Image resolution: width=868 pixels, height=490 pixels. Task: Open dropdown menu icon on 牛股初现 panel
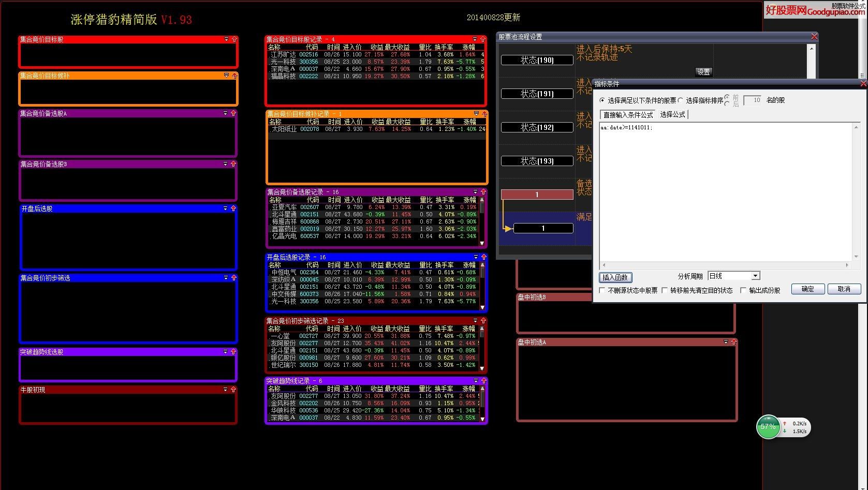point(225,390)
